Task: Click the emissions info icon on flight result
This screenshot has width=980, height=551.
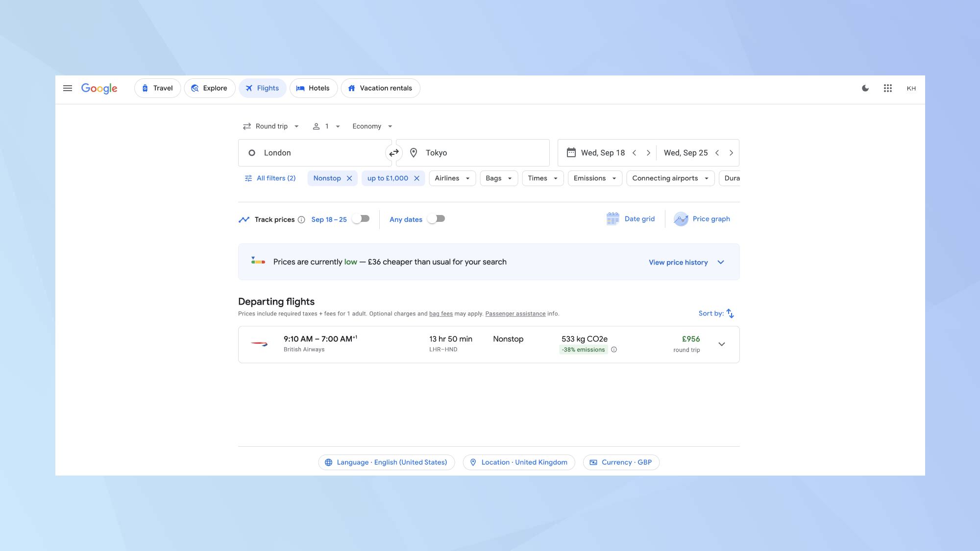Action: 614,349
